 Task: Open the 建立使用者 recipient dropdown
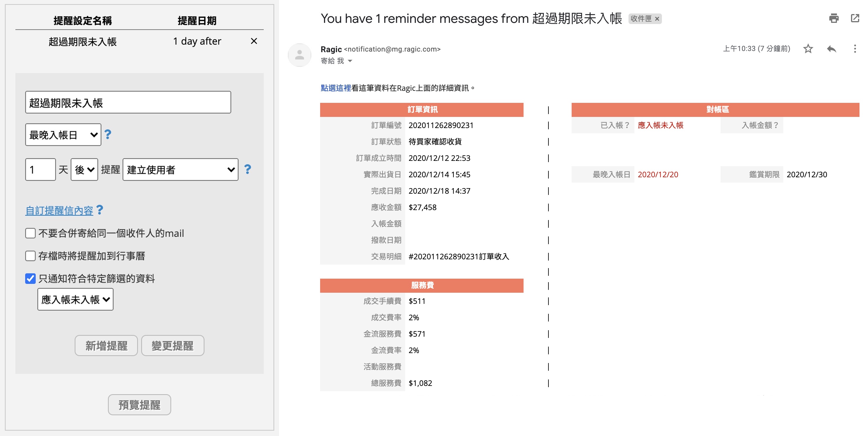pos(180,169)
